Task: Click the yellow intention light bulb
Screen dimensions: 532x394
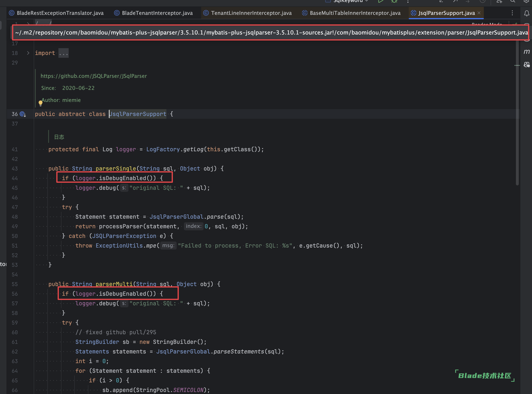Action: [41, 103]
